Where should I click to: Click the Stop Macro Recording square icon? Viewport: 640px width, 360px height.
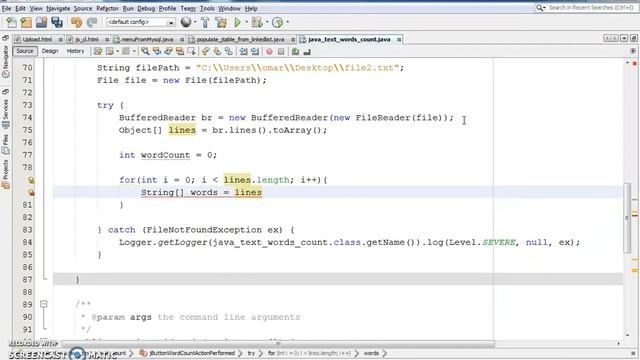281,51
